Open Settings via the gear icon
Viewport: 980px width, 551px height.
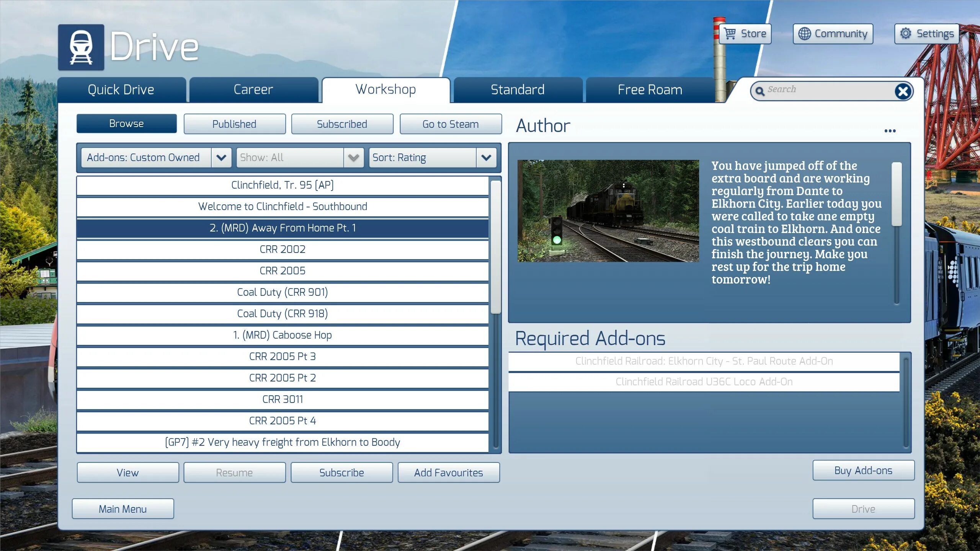click(905, 34)
